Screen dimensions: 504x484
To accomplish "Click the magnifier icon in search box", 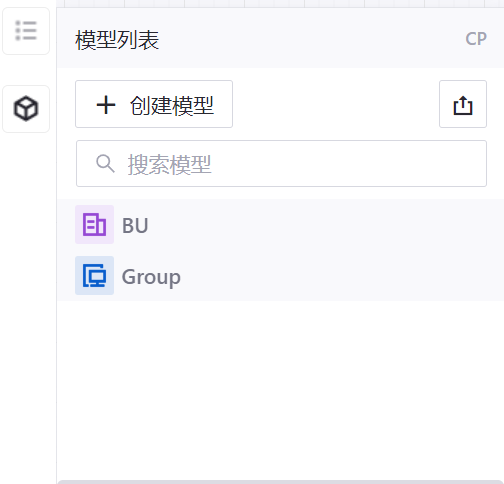I will [105, 163].
